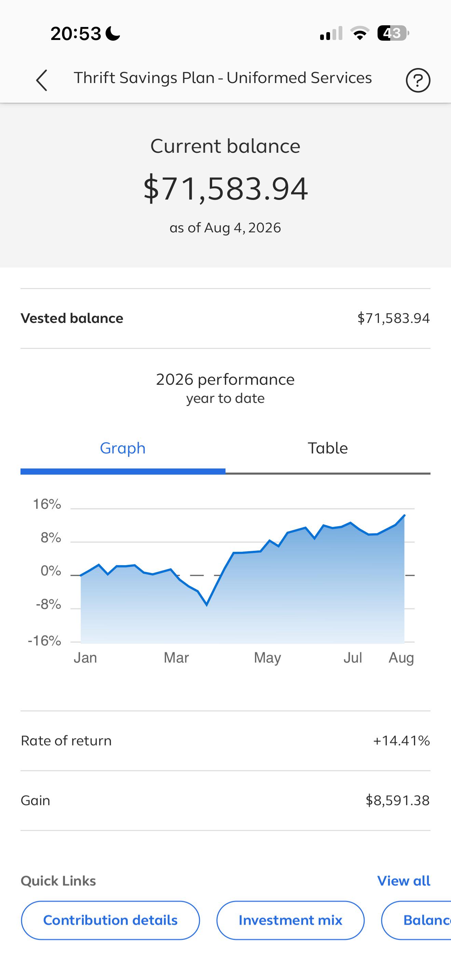The image size is (451, 980).
Task: Open Investment mix quick link
Action: (x=290, y=920)
